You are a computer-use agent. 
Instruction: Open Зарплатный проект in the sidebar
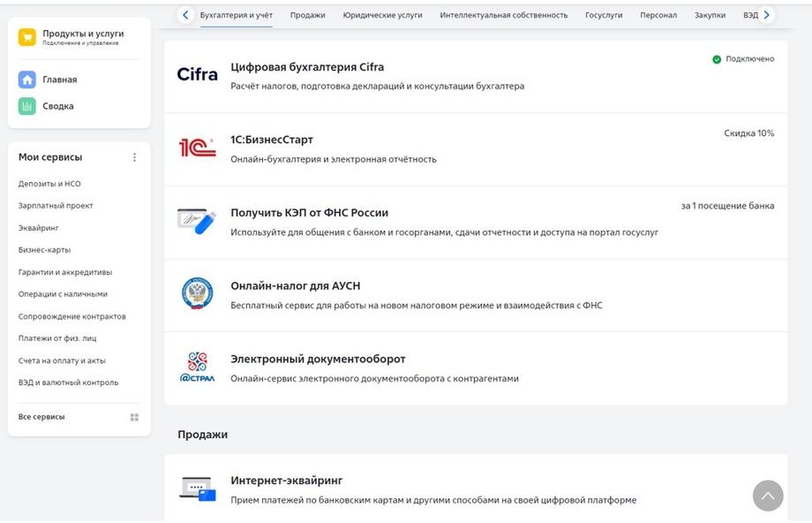pyautogui.click(x=56, y=206)
